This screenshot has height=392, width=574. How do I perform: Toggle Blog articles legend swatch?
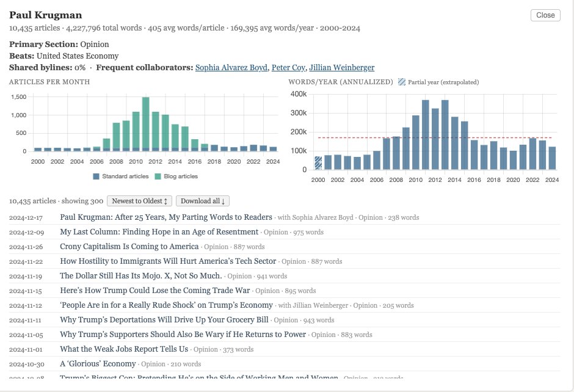(x=158, y=176)
